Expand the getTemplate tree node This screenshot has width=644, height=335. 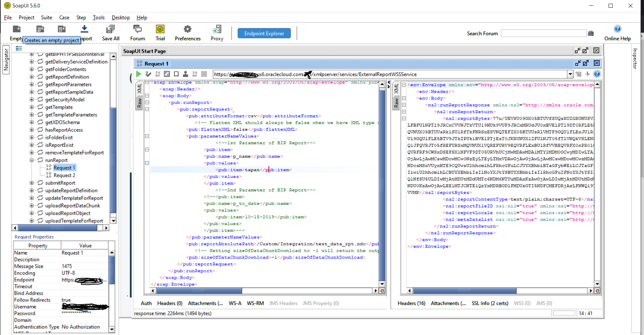[31, 107]
